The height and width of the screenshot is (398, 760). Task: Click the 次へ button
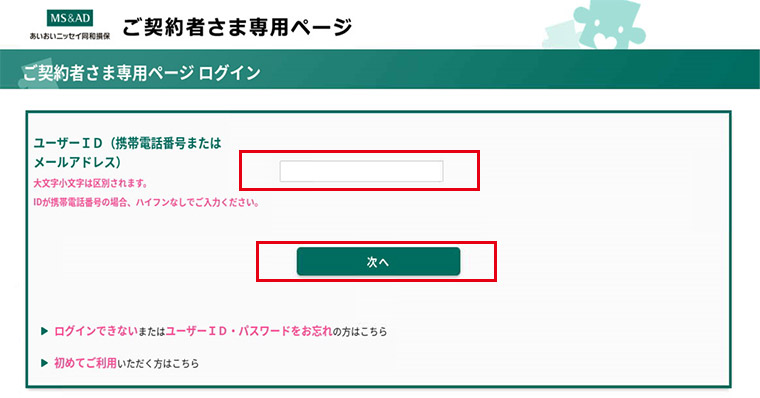[378, 261]
